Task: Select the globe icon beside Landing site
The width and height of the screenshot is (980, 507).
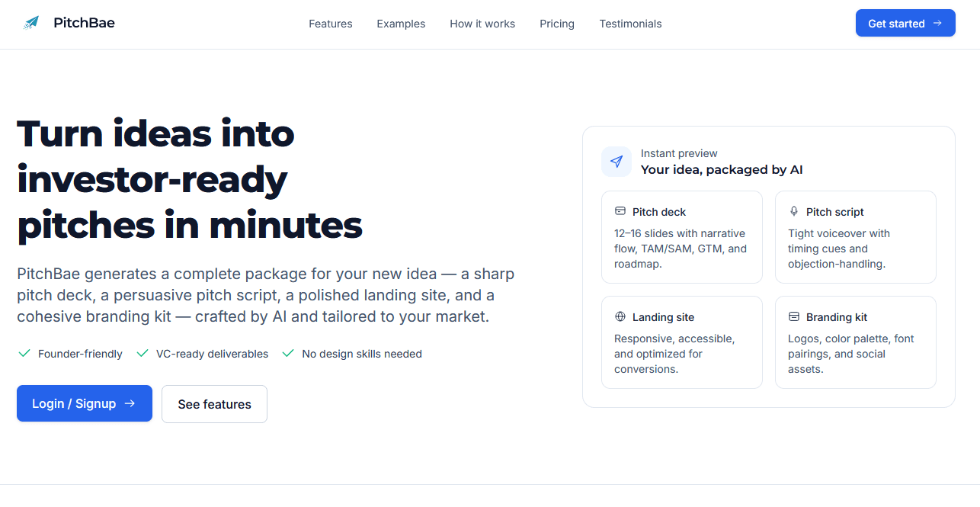Action: (620, 316)
